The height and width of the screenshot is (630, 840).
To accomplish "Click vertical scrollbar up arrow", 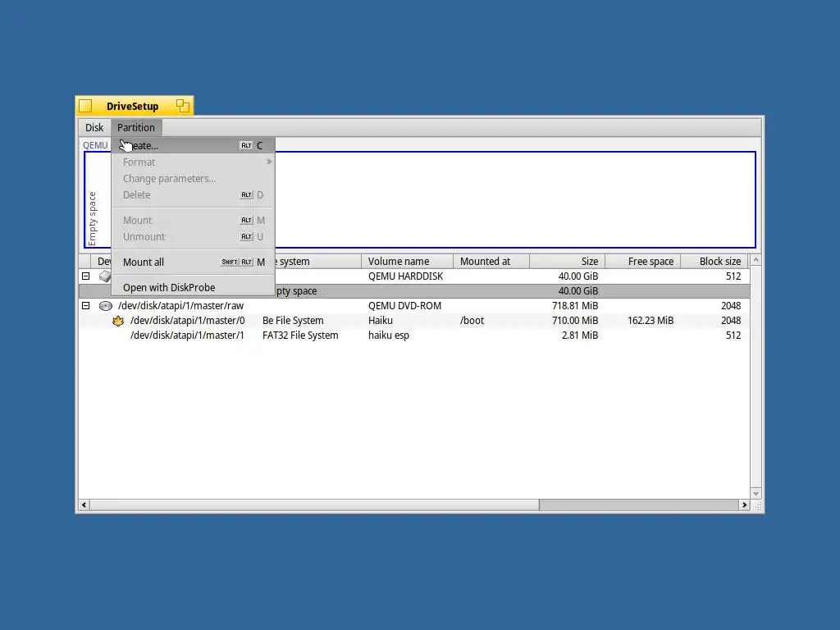I will coord(756,260).
